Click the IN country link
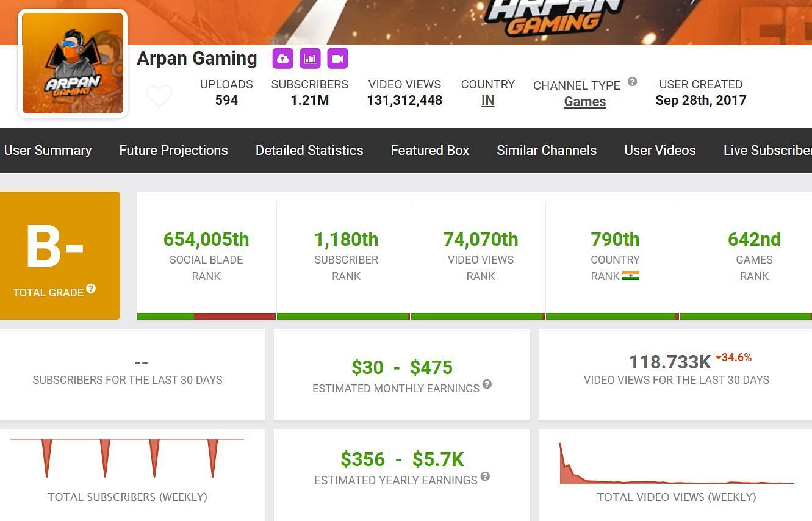This screenshot has height=521, width=812. pyautogui.click(x=487, y=101)
